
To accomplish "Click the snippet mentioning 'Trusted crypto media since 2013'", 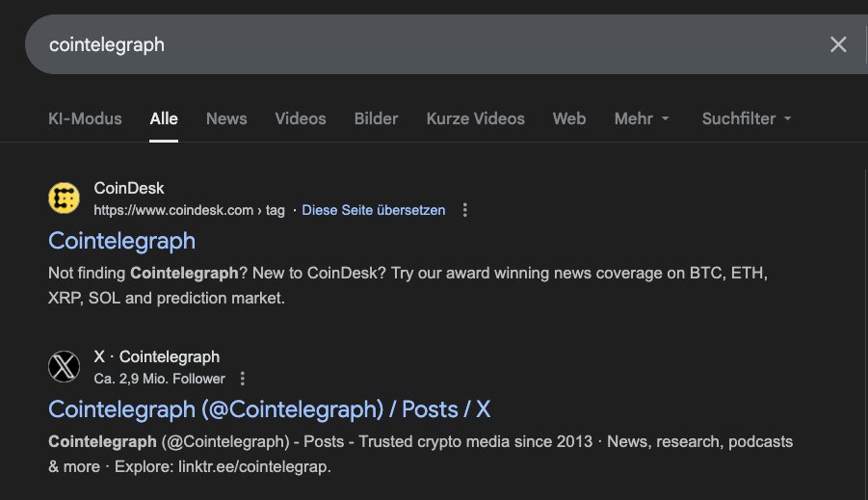I will tap(421, 454).
